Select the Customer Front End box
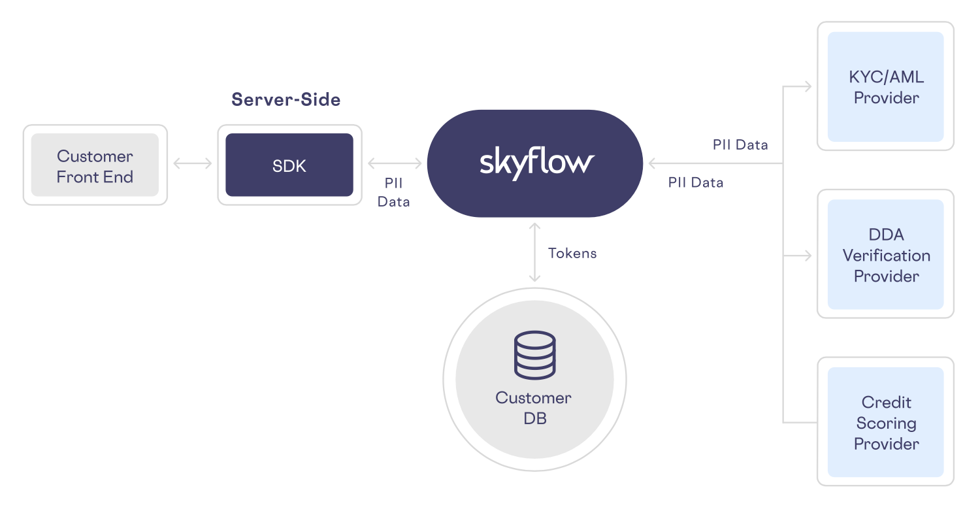The height and width of the screenshot is (515, 980). (x=95, y=165)
